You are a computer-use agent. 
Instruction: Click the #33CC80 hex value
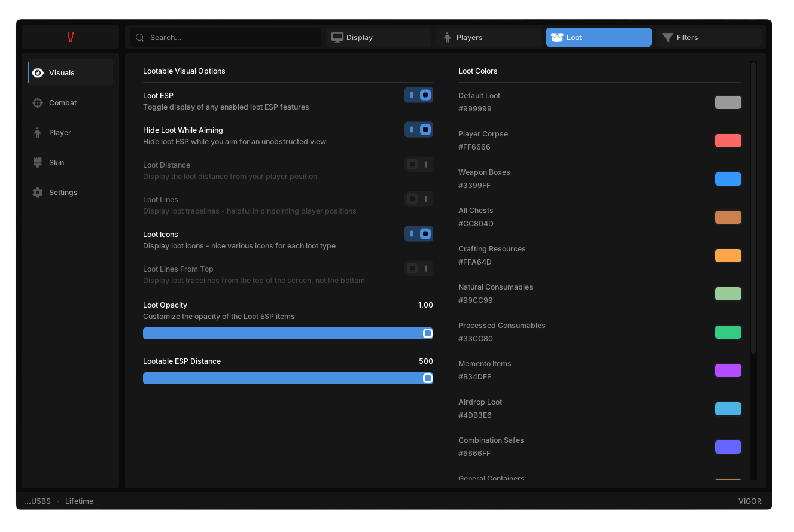476,339
